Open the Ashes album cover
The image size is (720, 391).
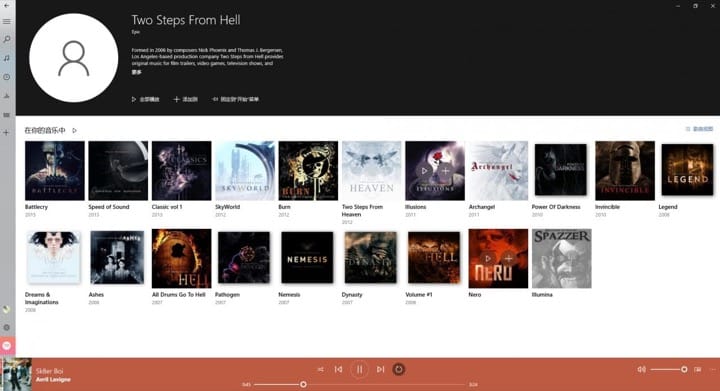117,257
